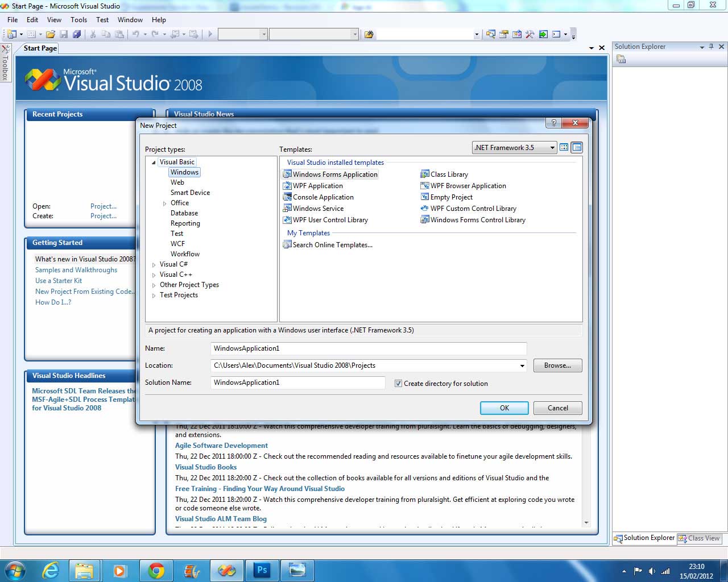Click the project Name input field
Screen dimensions: 728x582
tap(369, 348)
